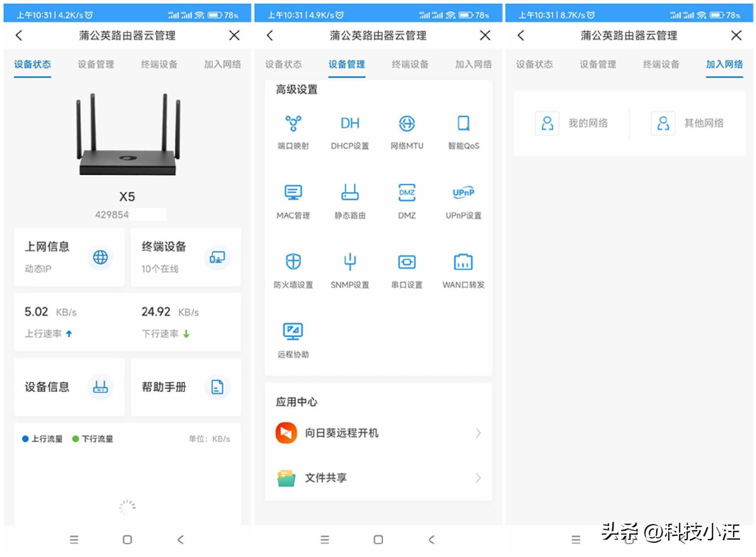Open the 帮助手册 help manual card
Screen dimensions: 756x557
tap(185, 387)
